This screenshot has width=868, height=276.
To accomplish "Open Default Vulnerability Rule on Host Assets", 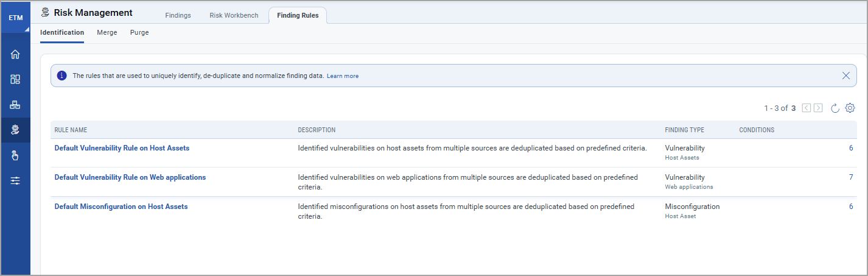I will point(122,148).
